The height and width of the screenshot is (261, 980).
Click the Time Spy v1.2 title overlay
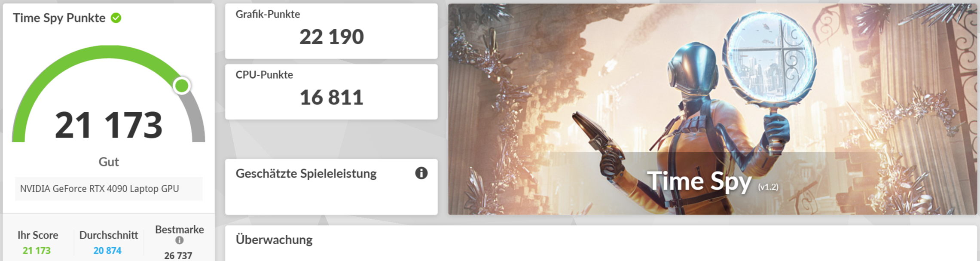[x=712, y=181]
